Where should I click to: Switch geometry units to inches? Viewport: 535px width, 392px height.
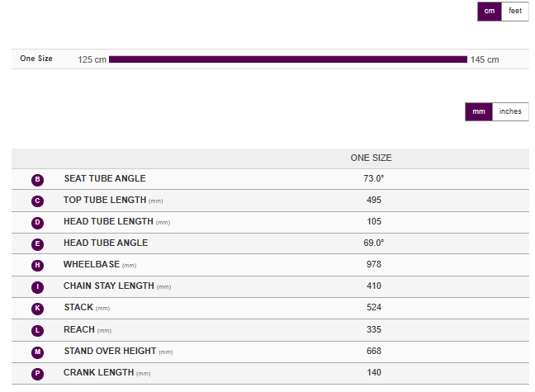click(510, 111)
